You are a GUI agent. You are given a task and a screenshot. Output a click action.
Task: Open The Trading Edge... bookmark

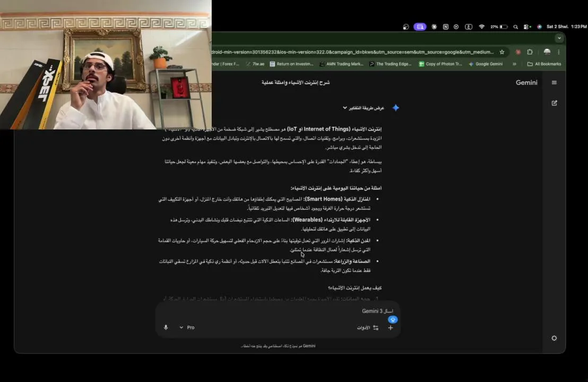pos(391,64)
